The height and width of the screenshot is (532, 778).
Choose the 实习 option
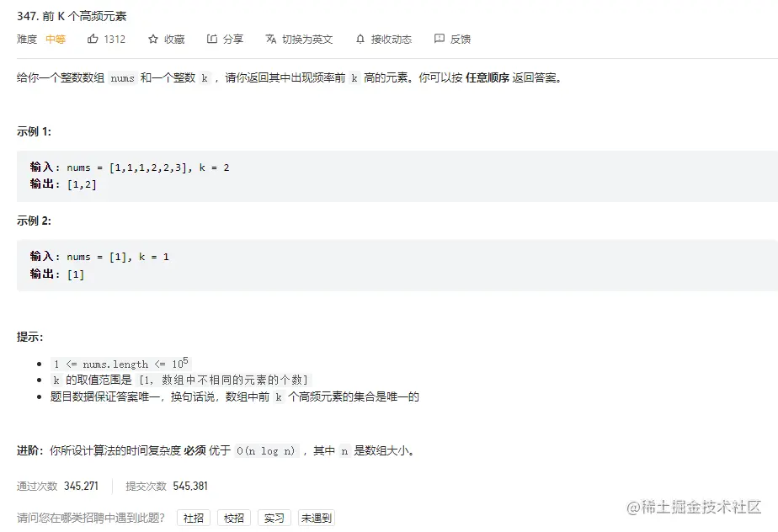[274, 518]
